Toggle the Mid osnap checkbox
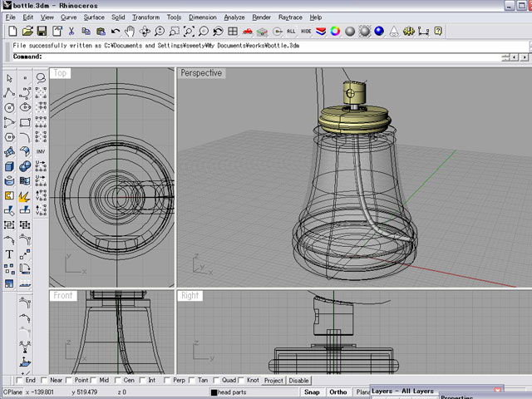The width and height of the screenshot is (532, 399). click(x=92, y=381)
